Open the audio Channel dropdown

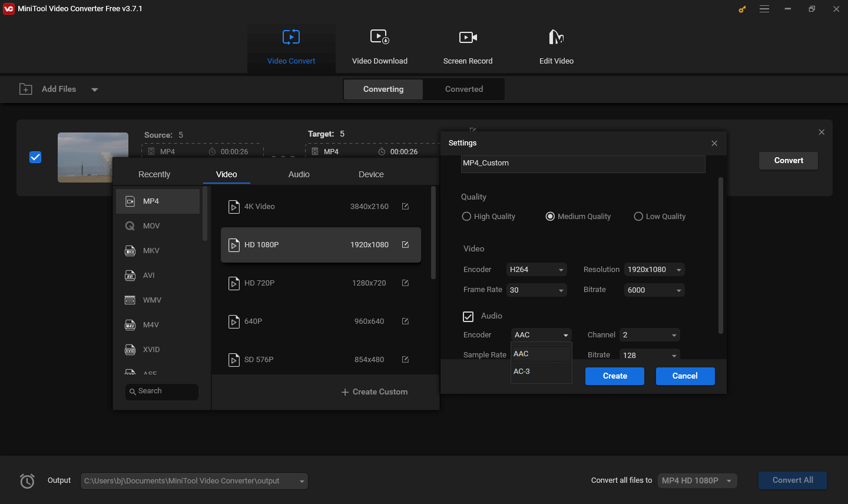(650, 335)
